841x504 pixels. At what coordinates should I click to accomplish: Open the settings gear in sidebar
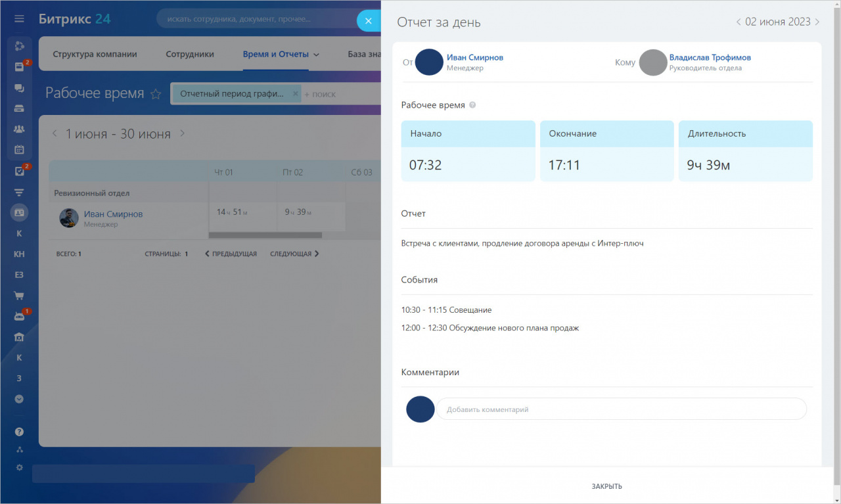pos(19,467)
